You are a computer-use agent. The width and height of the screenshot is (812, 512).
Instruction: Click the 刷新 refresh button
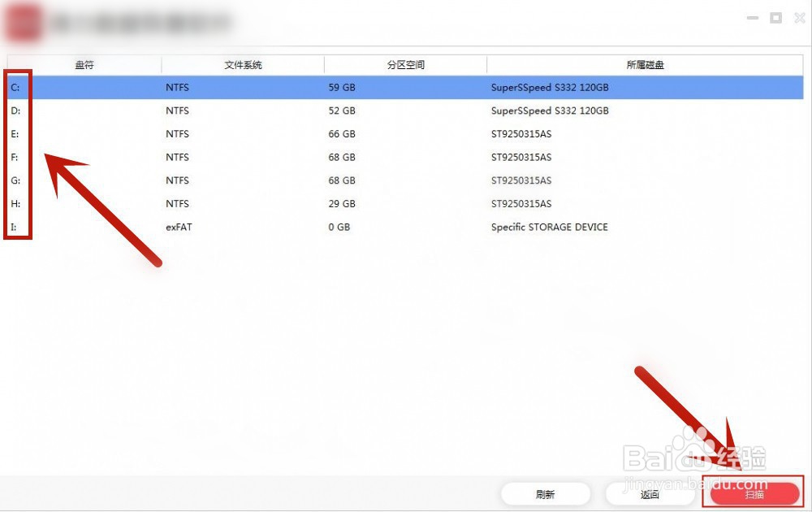546,494
